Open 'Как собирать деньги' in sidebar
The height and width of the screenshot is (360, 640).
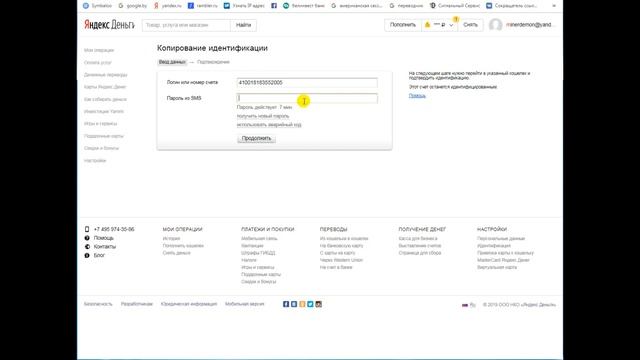click(x=105, y=99)
